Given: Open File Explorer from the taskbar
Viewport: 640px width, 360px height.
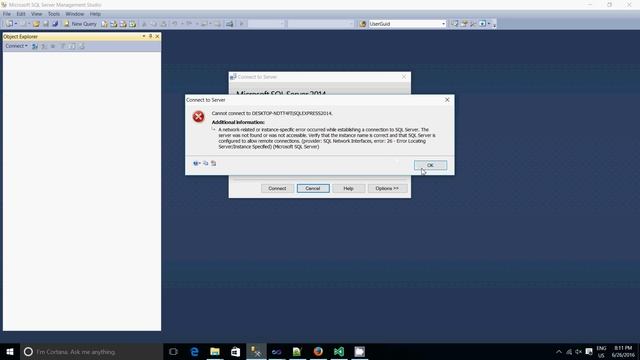Looking at the screenshot, I should pyautogui.click(x=215, y=351).
